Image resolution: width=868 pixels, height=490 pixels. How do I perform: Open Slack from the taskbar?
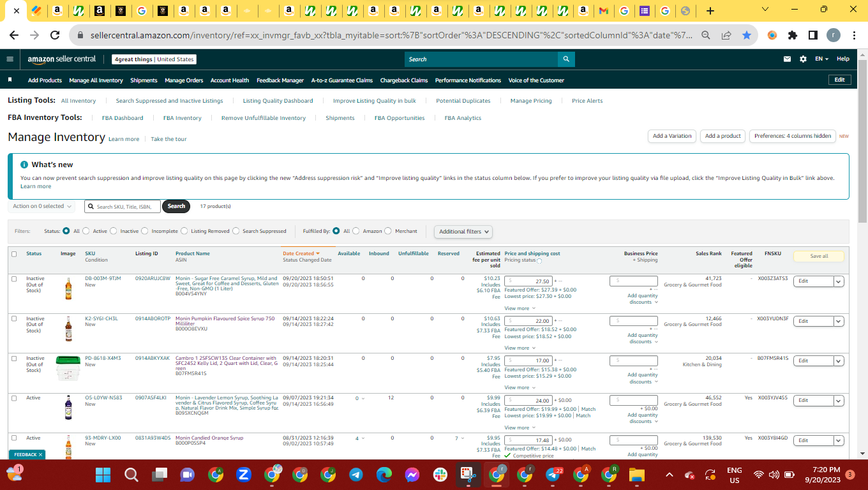[440, 475]
